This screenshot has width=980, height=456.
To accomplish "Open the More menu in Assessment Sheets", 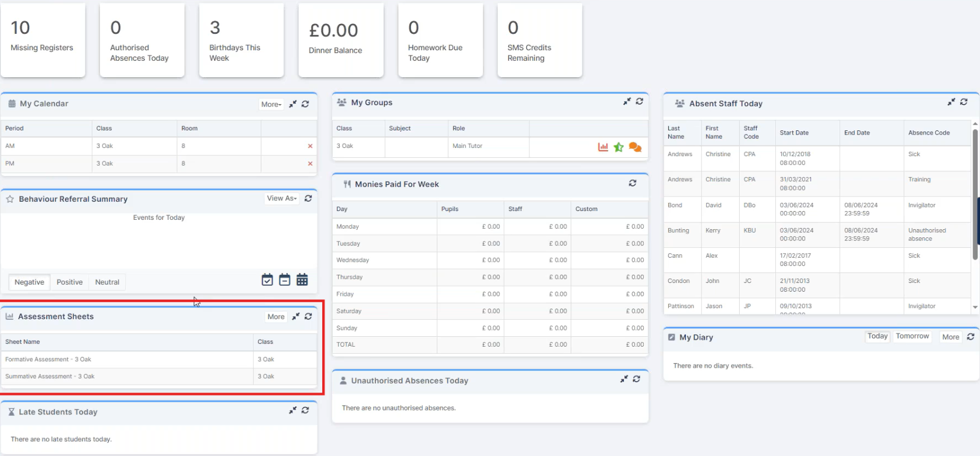I will tap(276, 317).
